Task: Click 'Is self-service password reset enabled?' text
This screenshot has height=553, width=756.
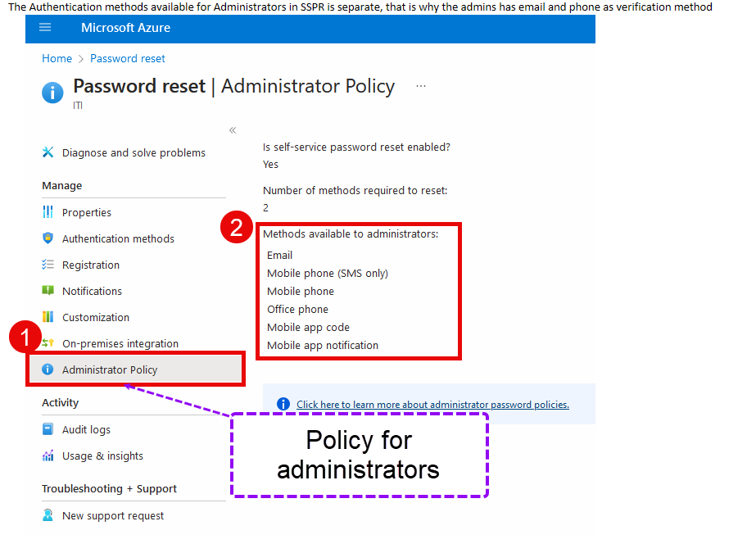Action: pyautogui.click(x=356, y=147)
